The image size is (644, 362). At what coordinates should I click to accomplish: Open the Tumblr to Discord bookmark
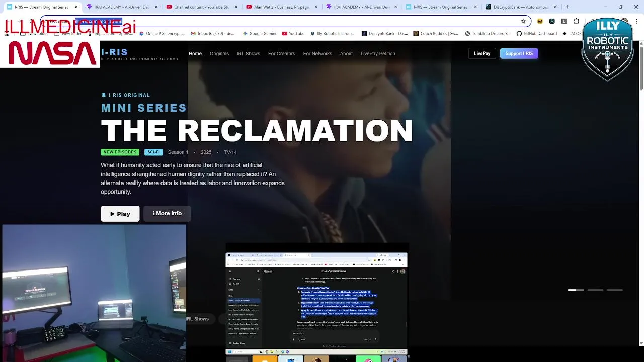click(x=488, y=33)
